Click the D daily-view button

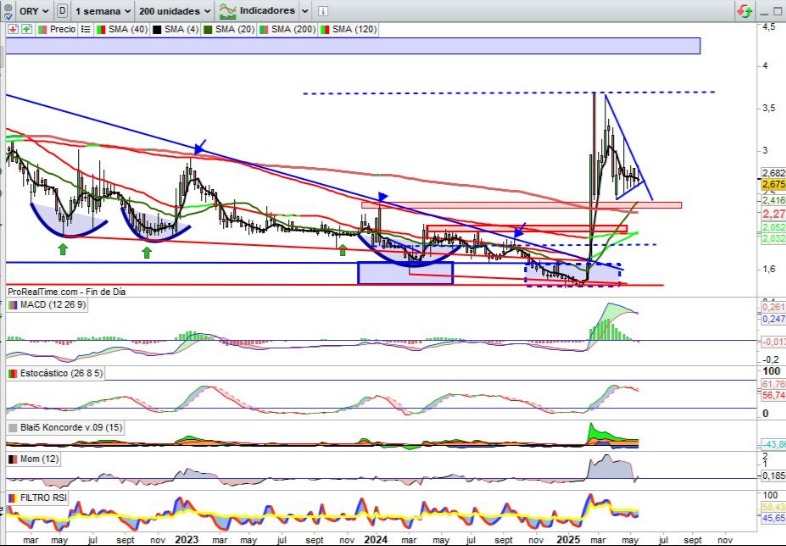[x=62, y=11]
